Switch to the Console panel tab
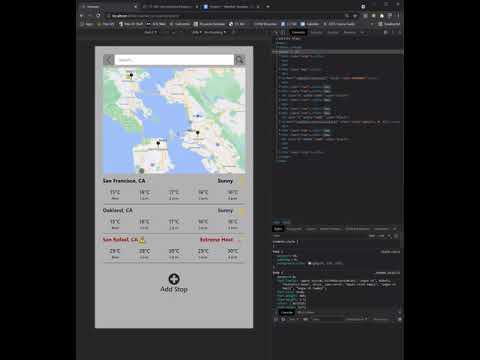 316,32
